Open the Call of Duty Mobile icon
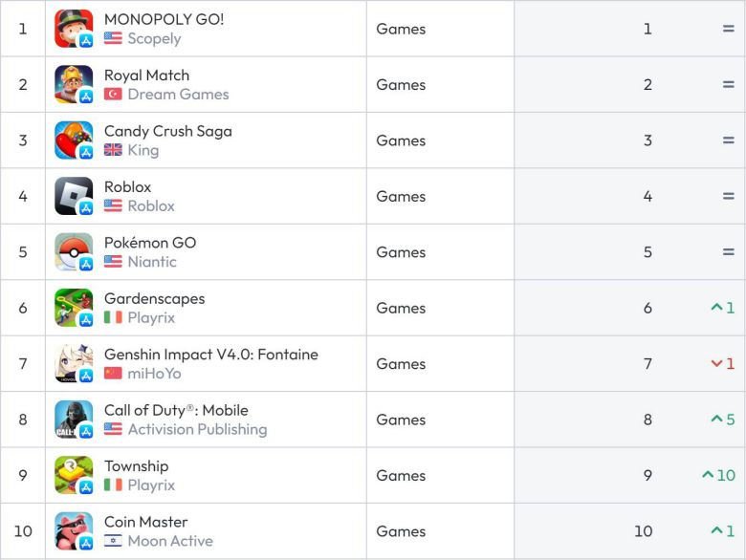 (x=74, y=420)
